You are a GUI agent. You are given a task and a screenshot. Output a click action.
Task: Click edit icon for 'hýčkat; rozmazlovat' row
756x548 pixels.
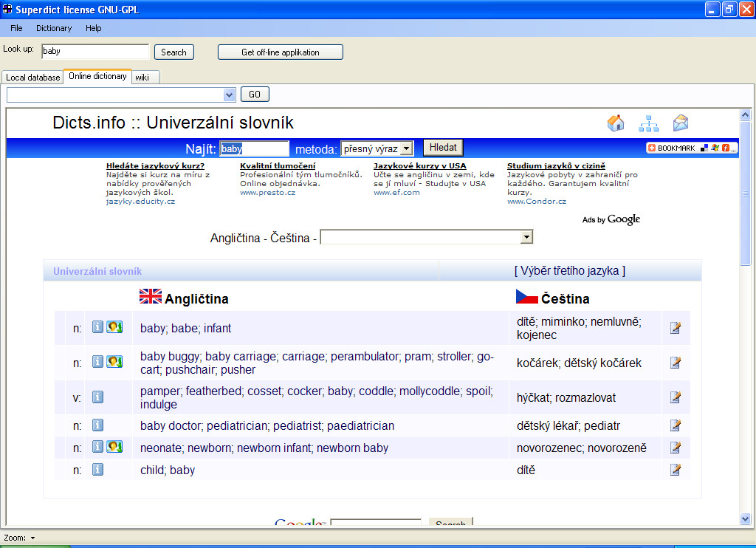tap(675, 397)
